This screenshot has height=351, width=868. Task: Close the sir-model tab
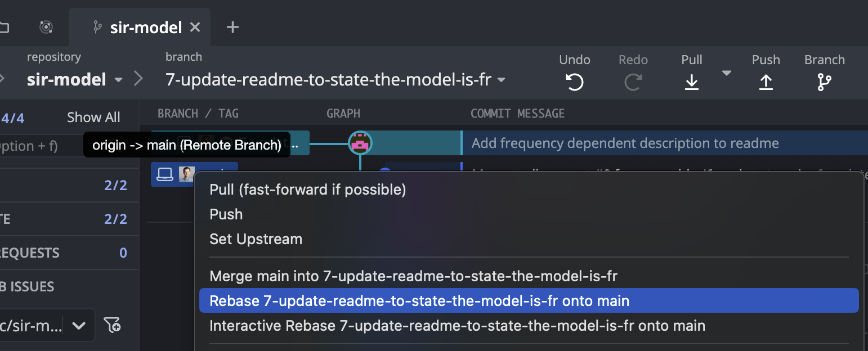pos(195,27)
